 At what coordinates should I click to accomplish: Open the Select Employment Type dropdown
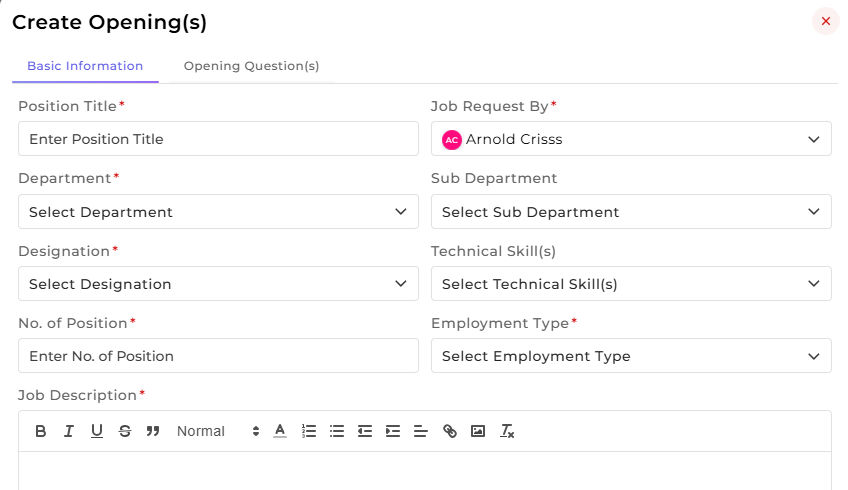631,356
